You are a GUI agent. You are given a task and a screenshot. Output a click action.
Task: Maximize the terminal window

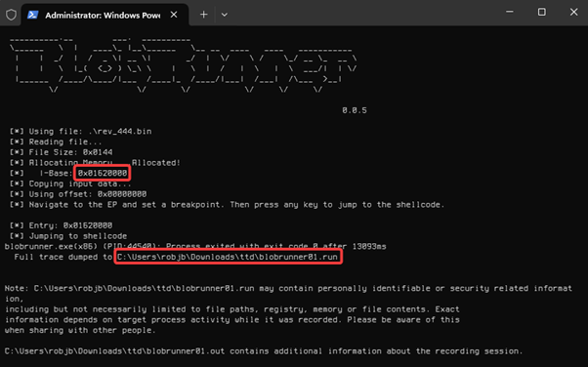[x=541, y=12]
